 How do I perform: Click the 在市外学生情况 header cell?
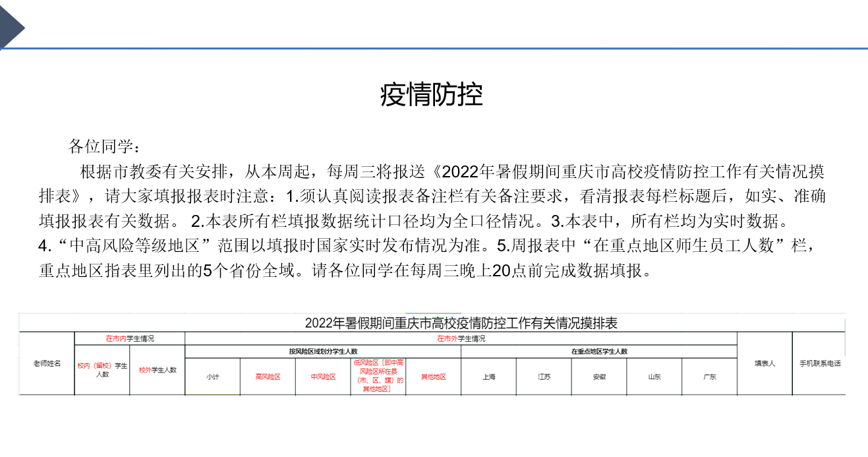(461, 338)
